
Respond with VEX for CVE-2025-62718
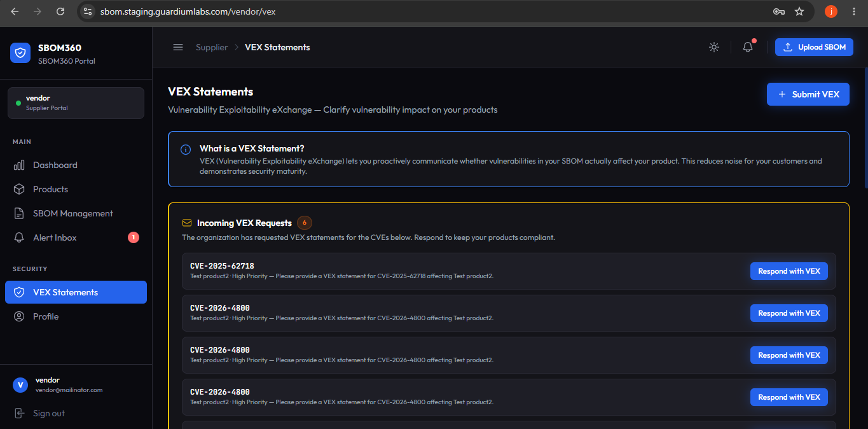(x=789, y=271)
